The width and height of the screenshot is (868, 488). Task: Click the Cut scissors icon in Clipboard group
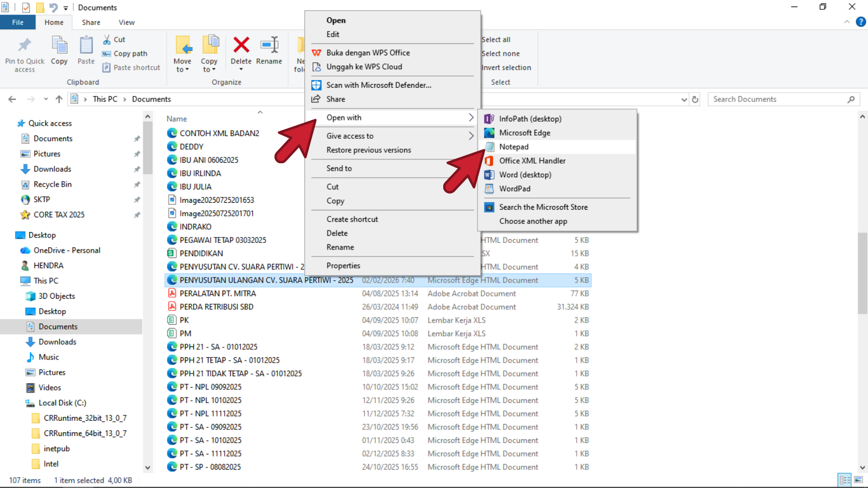click(107, 40)
